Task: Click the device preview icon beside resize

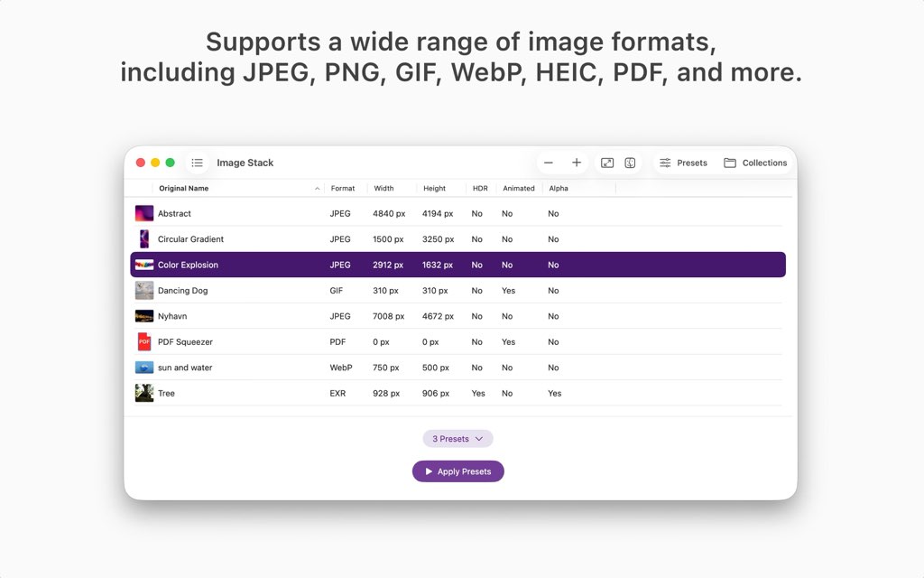Action: tap(630, 163)
